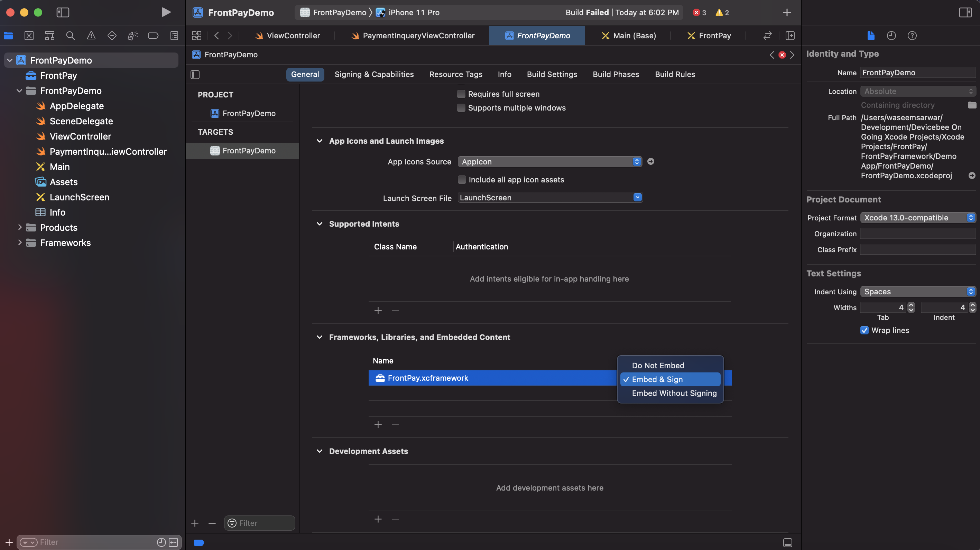
Task: Open the Quick Help inspector icon
Action: coord(912,36)
